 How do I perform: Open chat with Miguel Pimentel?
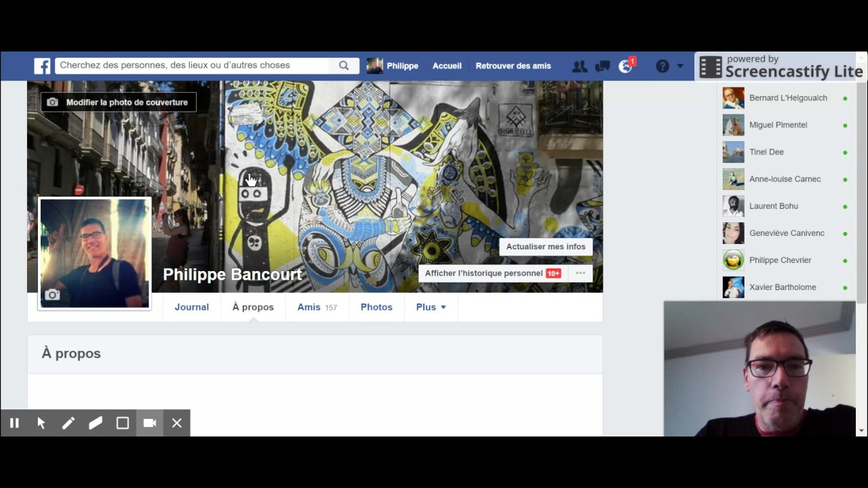tap(785, 125)
